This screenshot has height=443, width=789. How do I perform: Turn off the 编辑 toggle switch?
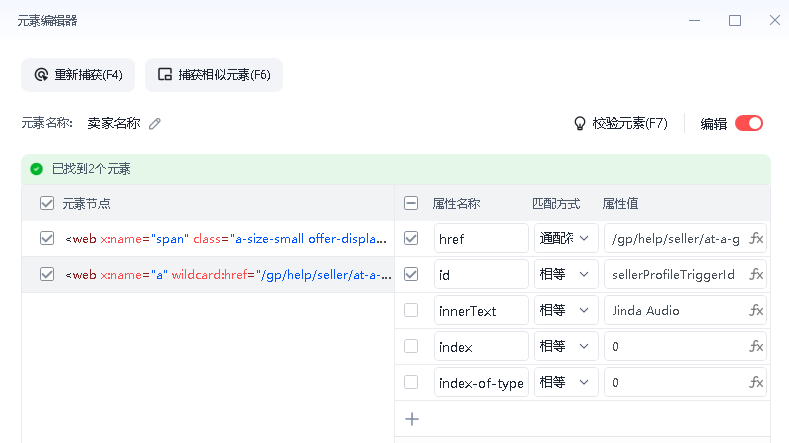tap(749, 124)
